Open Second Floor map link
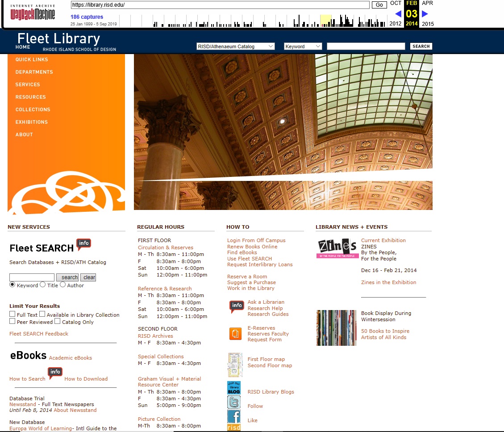 point(270,365)
